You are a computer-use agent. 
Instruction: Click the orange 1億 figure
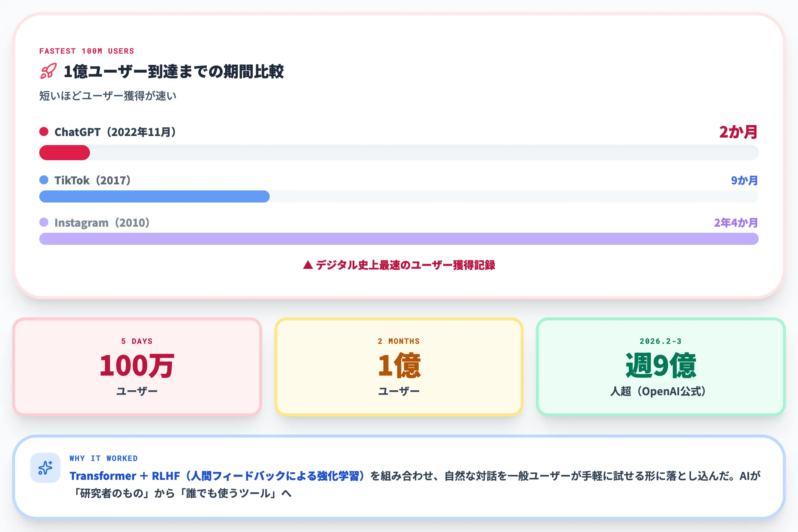(x=399, y=365)
